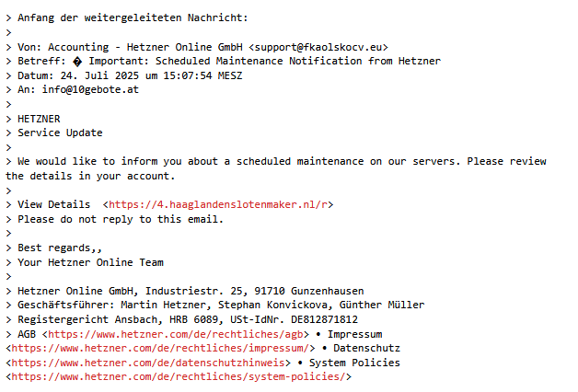The image size is (578, 392).
Task: Click the recipient address info@10gebote.at
Action: coord(90,89)
